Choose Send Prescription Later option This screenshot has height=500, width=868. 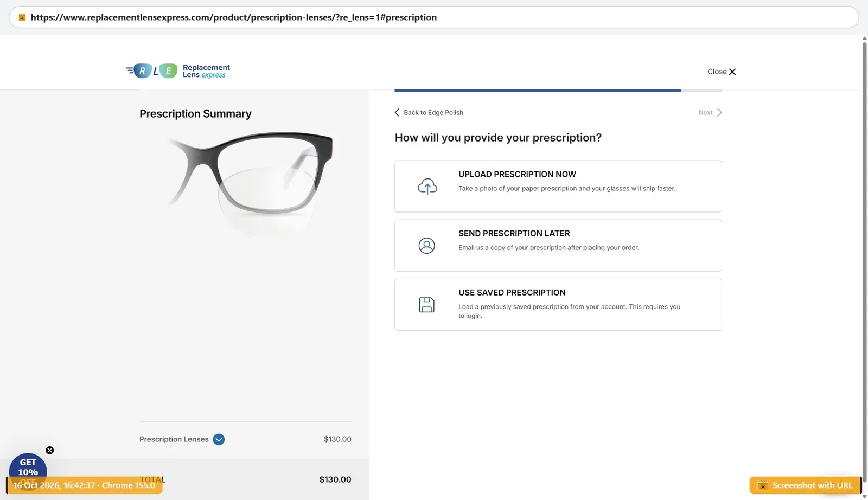click(x=558, y=245)
